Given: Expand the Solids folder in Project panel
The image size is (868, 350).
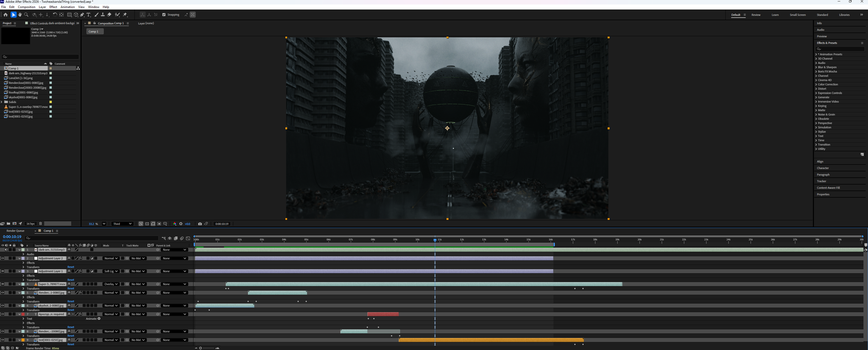Looking at the screenshot, I should point(2,102).
